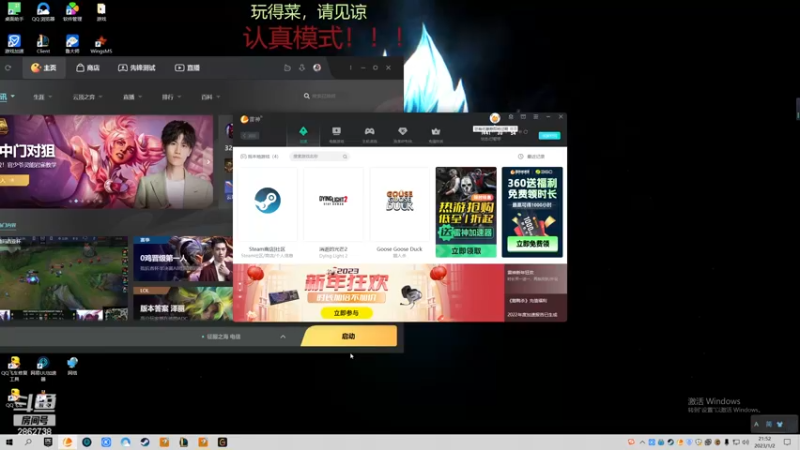
Task: Select the Dying Light 2 game card
Action: (x=333, y=212)
